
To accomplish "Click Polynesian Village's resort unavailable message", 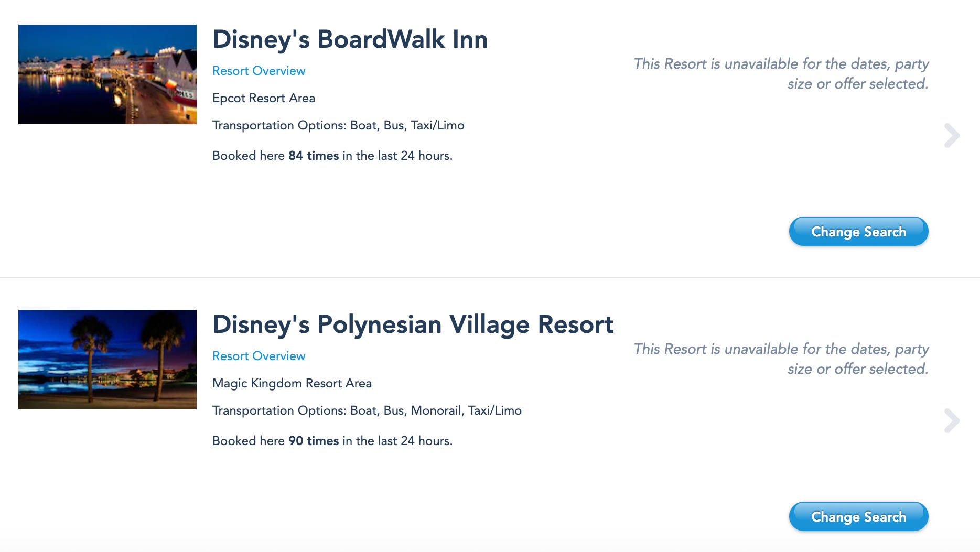I will tap(781, 359).
